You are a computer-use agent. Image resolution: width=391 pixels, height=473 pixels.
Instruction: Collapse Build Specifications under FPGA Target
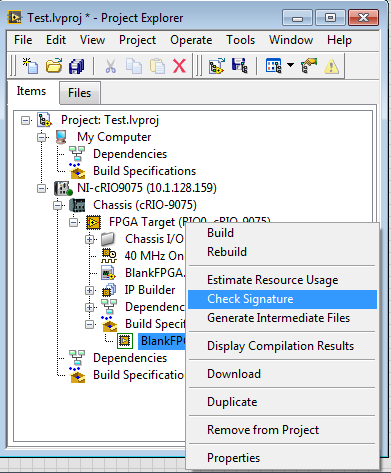tap(89, 324)
